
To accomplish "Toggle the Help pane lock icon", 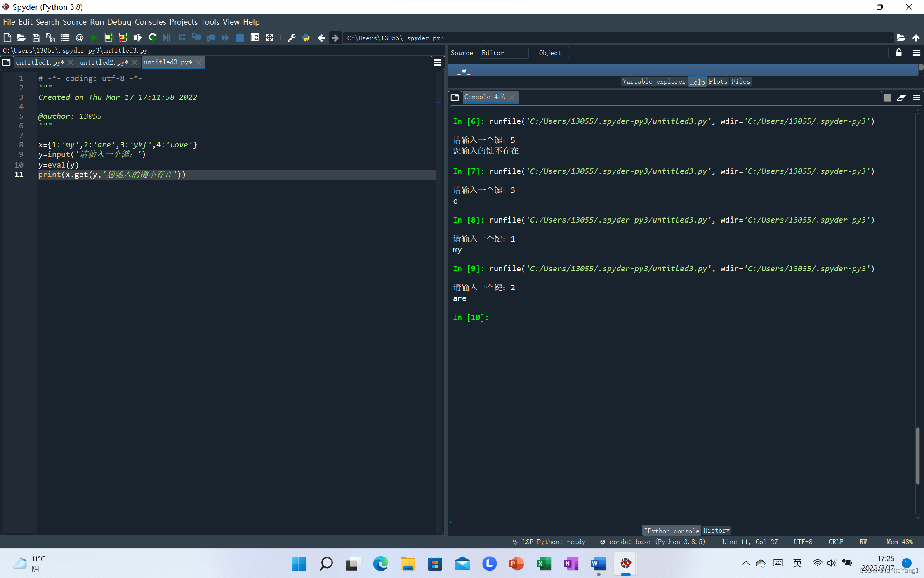I will [898, 52].
